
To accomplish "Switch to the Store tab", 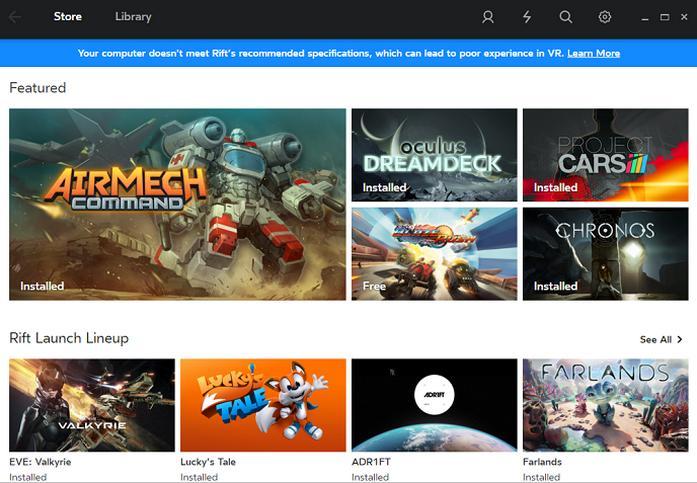I will [68, 16].
